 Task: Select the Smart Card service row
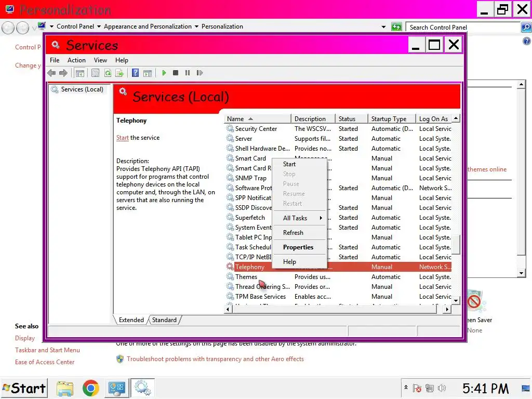pos(338,158)
